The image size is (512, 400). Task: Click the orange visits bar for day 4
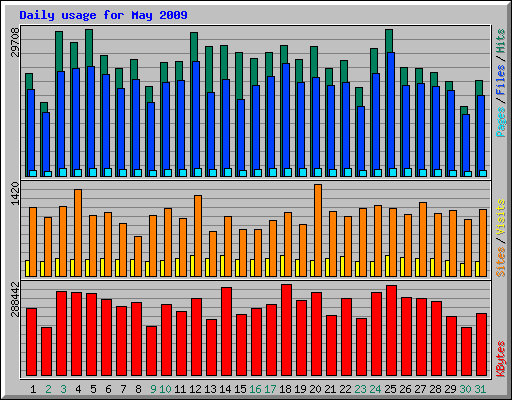coord(78,233)
